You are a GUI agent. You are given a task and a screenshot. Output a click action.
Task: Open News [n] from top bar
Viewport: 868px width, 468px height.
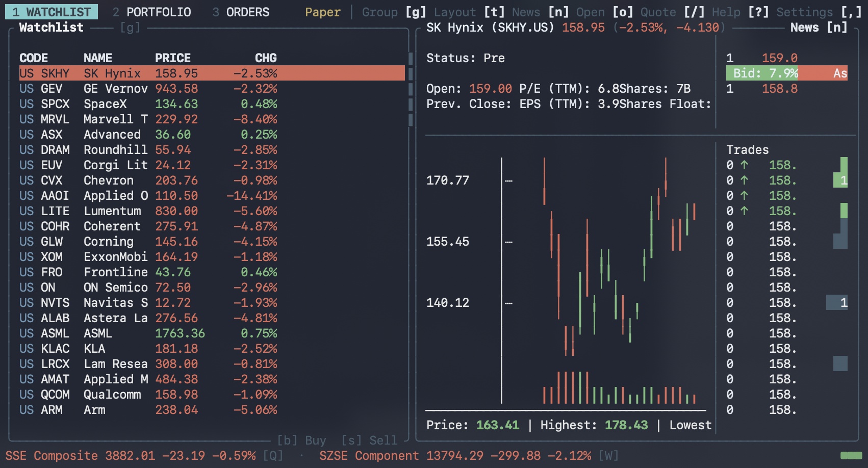pyautogui.click(x=541, y=12)
